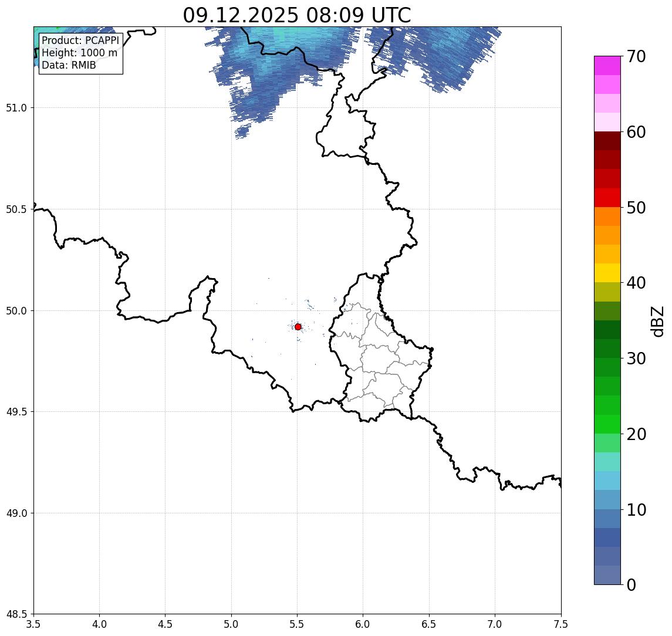Click longitude axis label 6.5
Viewport: 672px width, 636px height.
(x=429, y=624)
